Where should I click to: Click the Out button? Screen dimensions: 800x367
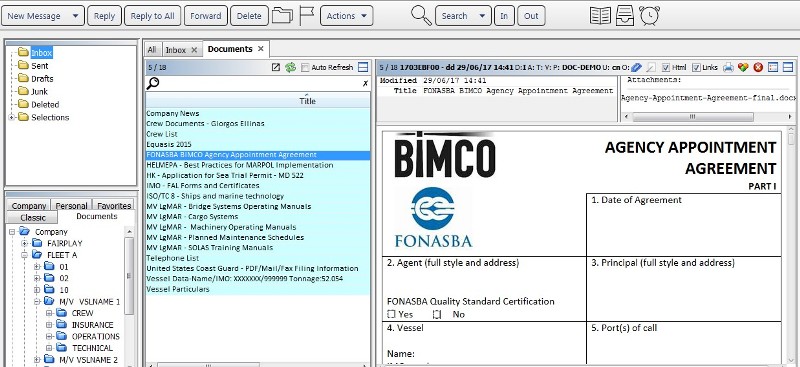[x=531, y=16]
